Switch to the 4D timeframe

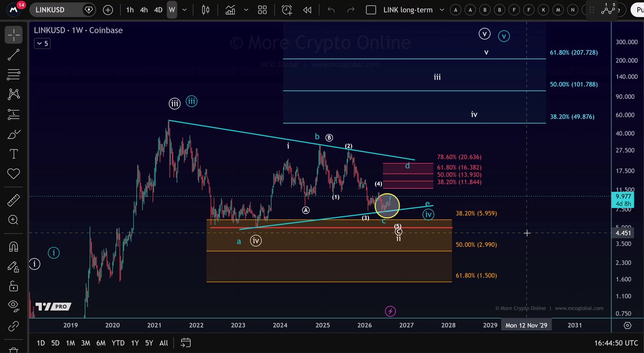tap(158, 10)
